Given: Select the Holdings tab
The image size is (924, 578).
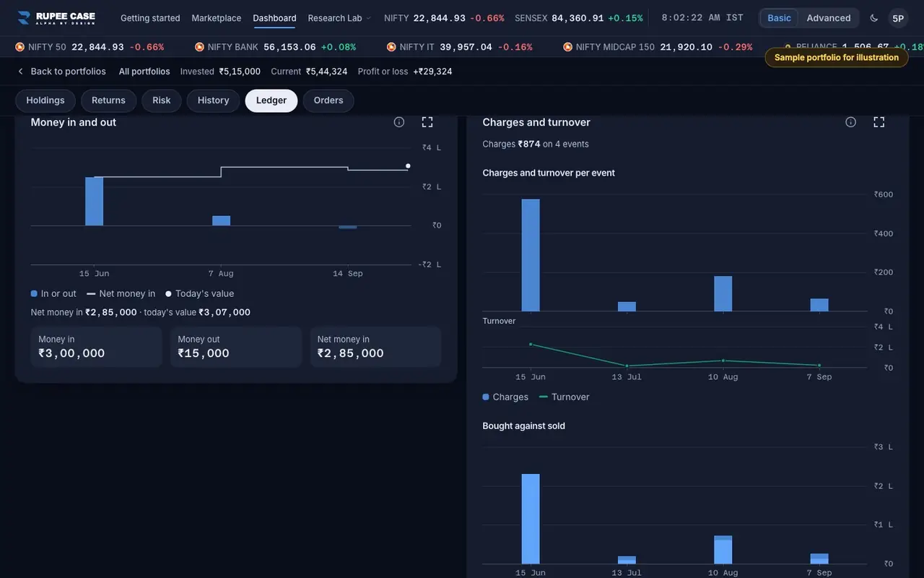Looking at the screenshot, I should pos(45,100).
